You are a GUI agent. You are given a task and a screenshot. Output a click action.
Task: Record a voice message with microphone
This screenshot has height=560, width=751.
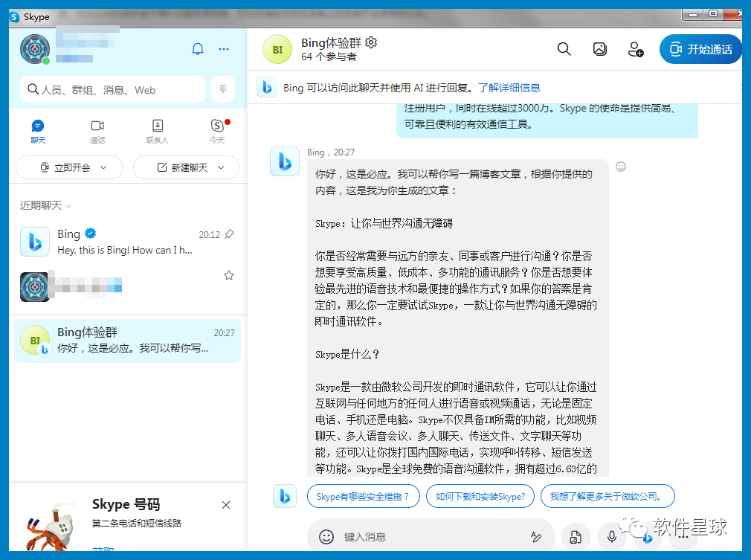612,536
